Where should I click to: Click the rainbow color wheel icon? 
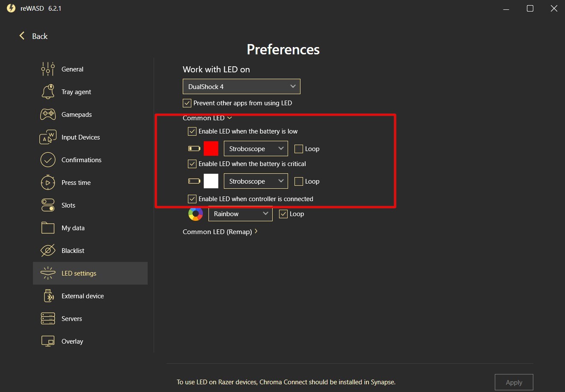click(196, 214)
